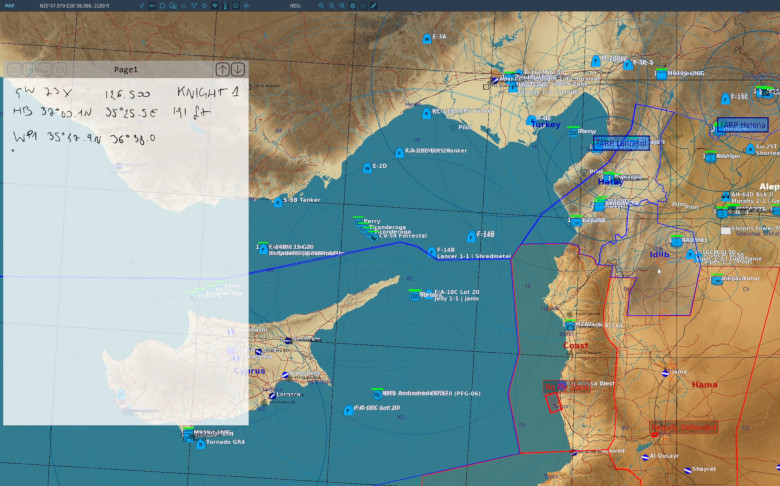
Task: Click the Tornado GR4 unit icon
Action: pos(200,444)
